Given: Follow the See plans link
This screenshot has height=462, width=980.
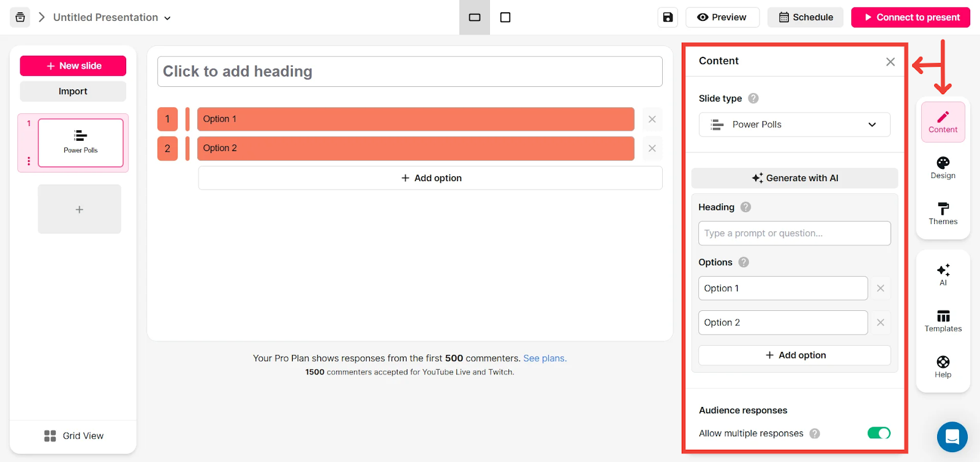Looking at the screenshot, I should pos(545,359).
